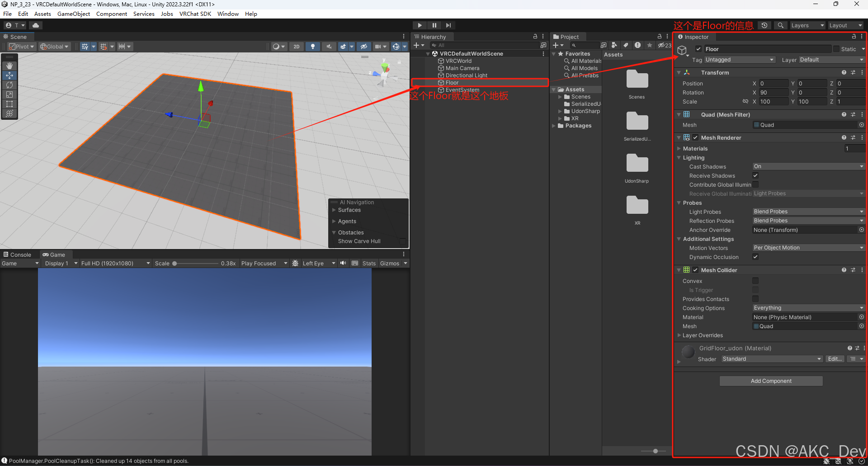Select Floor in the Hierarchy
868x466 pixels.
[x=452, y=83]
